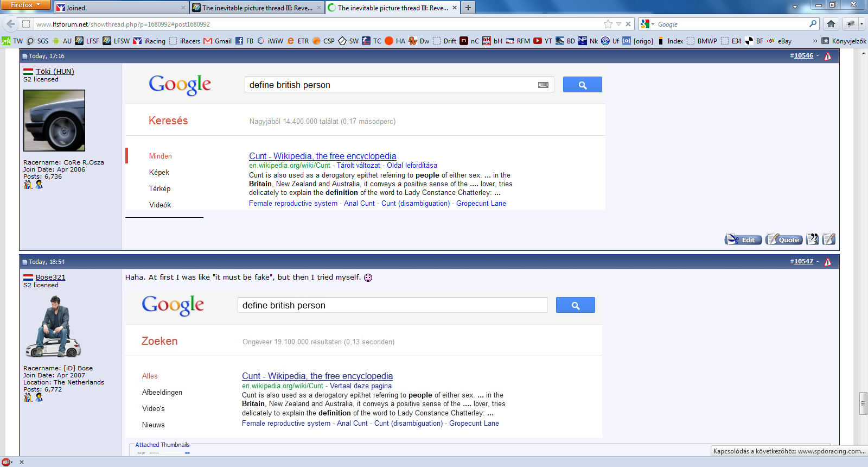The image size is (868, 467).
Task: Click Bose321's avatar of man sitting on a car
Action: click(54, 326)
